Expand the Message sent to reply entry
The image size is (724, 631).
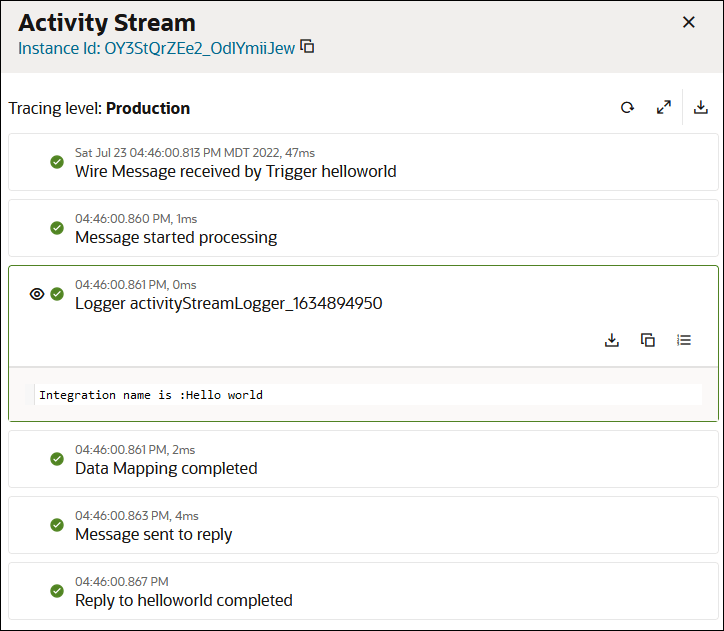[x=153, y=534]
